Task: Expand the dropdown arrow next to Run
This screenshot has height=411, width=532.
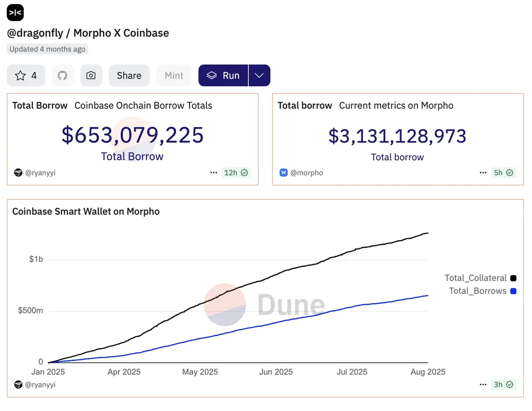Action: pos(259,75)
